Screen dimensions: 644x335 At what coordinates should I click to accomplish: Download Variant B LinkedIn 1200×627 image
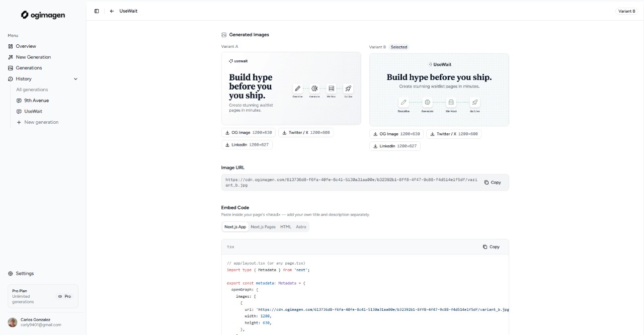pos(394,146)
